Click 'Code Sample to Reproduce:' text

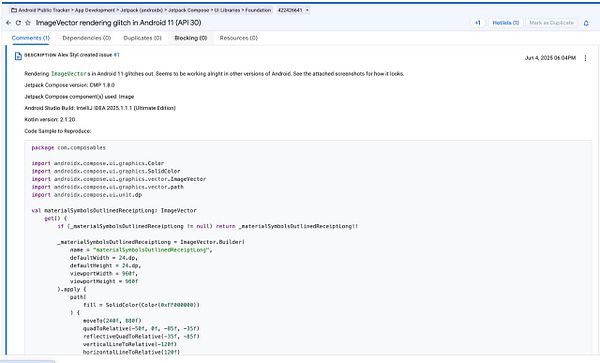(58, 131)
